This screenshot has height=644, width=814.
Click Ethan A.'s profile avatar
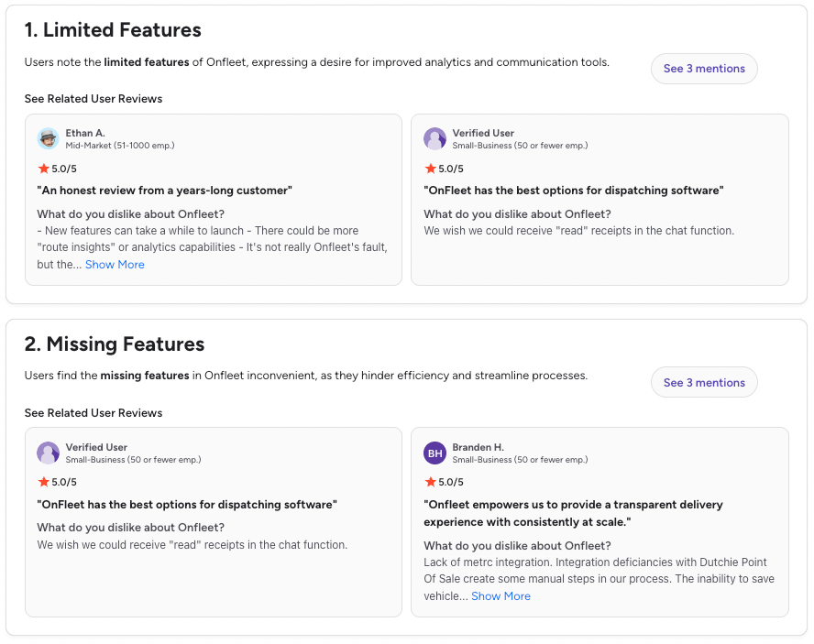(49, 138)
